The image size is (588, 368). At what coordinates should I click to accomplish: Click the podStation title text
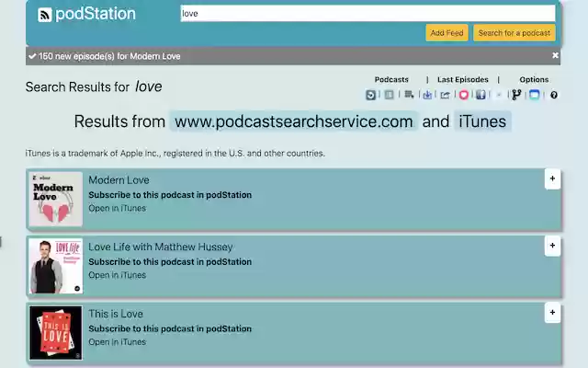pyautogui.click(x=96, y=15)
